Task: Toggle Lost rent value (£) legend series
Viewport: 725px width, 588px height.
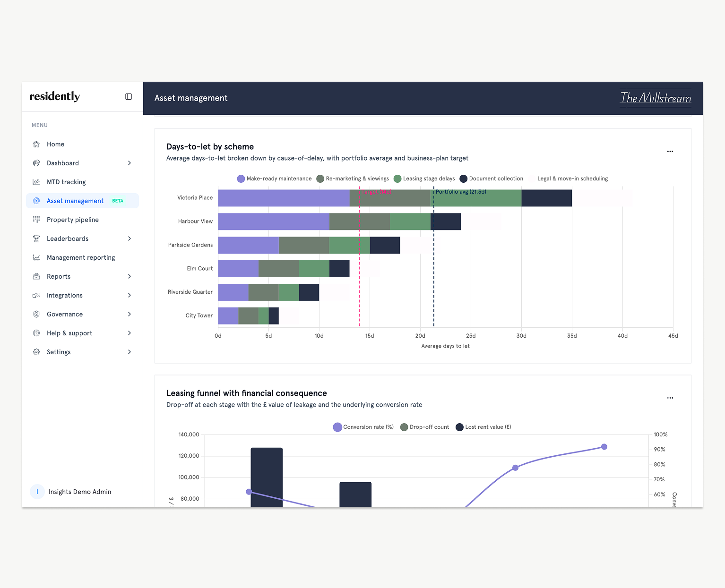Action: (x=483, y=427)
